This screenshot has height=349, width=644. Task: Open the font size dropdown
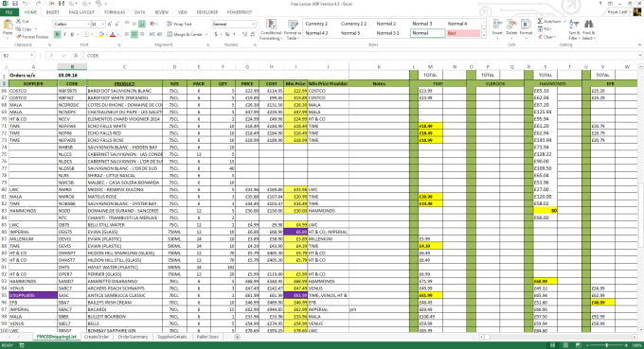tap(102, 25)
